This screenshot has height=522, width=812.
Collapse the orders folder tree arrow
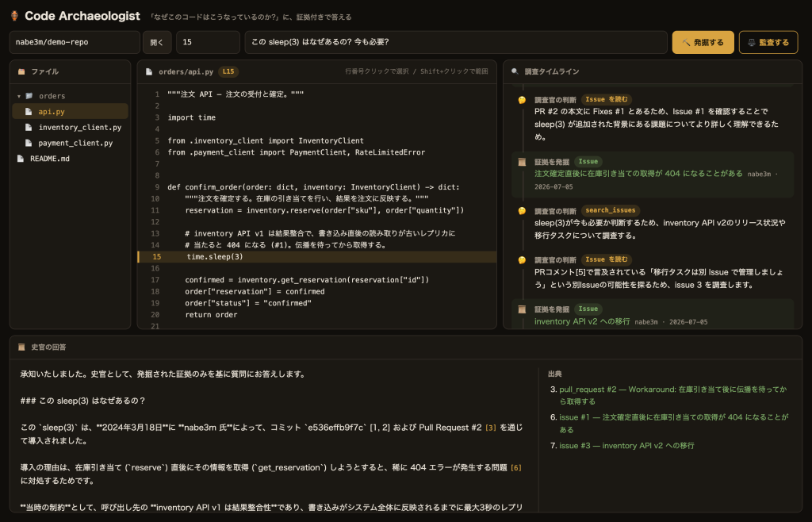pos(19,96)
